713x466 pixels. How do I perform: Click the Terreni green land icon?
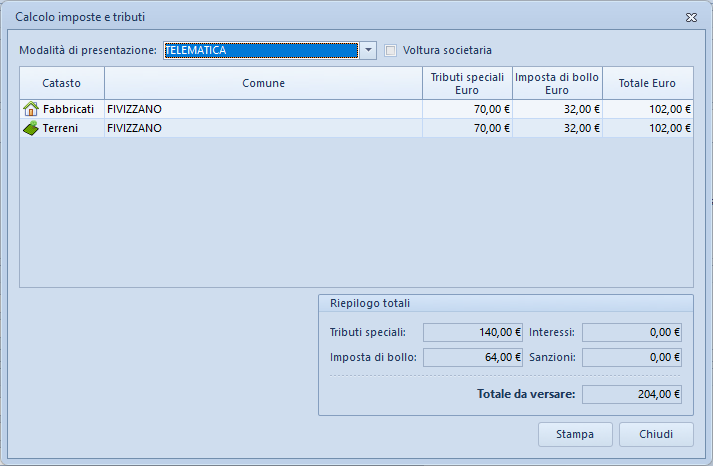31,128
